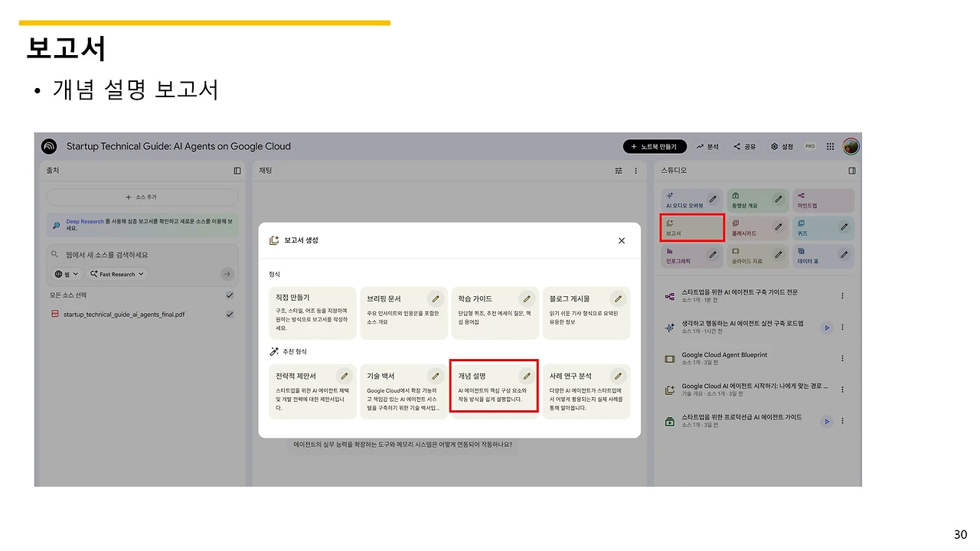Edit 퀴즈 customization pencil

pyautogui.click(x=844, y=227)
